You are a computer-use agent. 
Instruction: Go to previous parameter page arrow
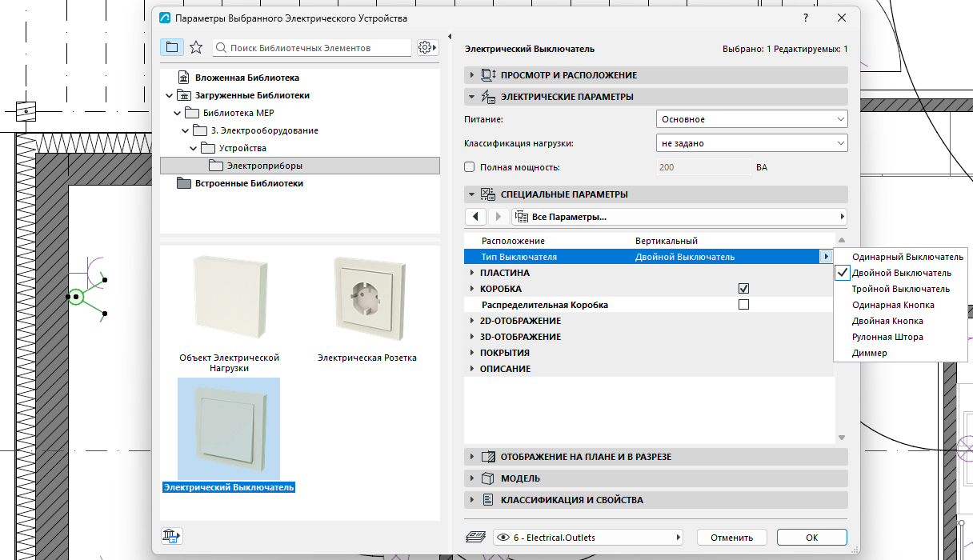point(476,217)
